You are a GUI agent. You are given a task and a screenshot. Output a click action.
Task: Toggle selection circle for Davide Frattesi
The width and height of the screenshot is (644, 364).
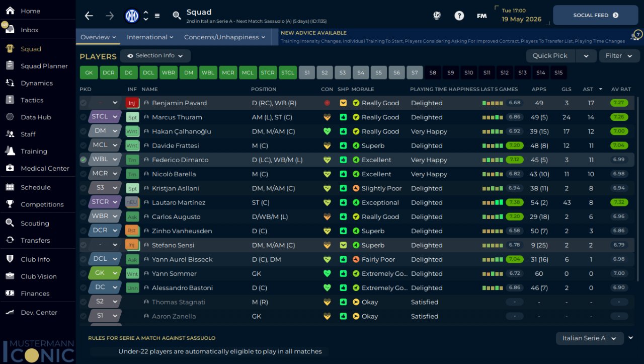coord(83,145)
